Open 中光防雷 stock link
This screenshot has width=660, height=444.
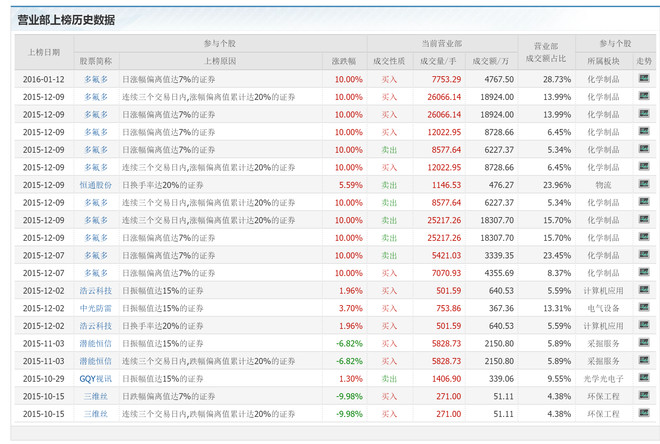[96, 308]
